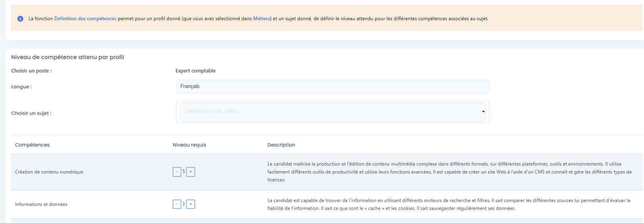Click heading Niveau de compétence attenu par profil

point(67,57)
